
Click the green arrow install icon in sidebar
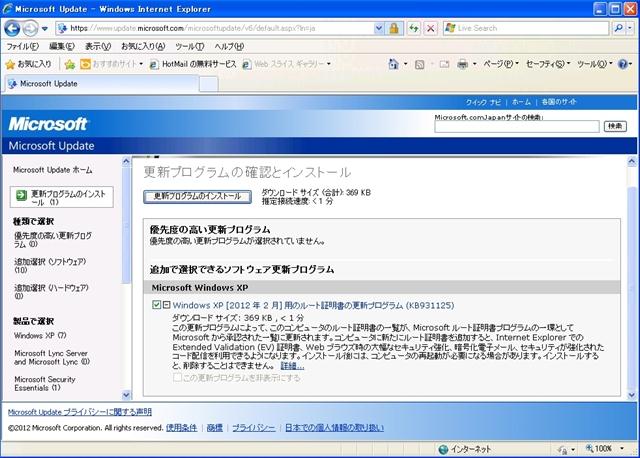click(21, 196)
